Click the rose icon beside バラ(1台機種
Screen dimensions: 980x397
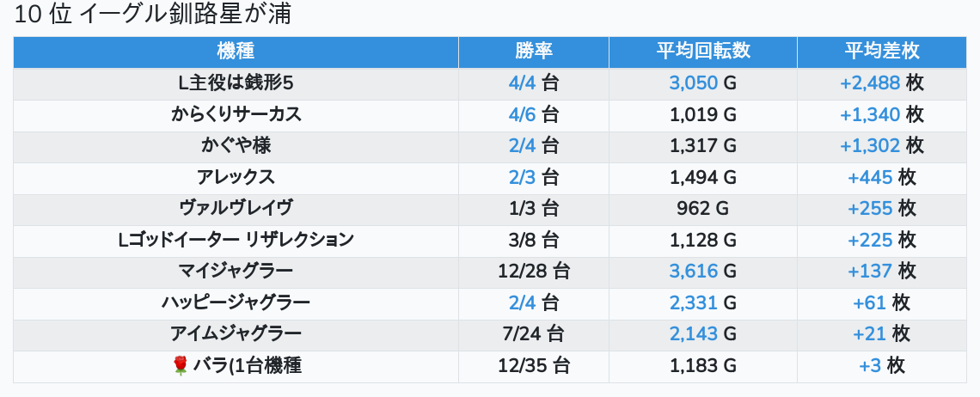181,366
